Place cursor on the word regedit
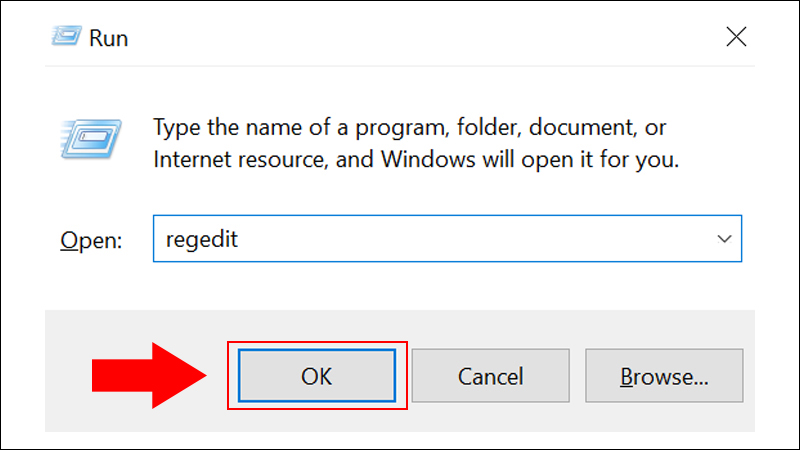Screen dimensions: 800x450 pos(202,240)
